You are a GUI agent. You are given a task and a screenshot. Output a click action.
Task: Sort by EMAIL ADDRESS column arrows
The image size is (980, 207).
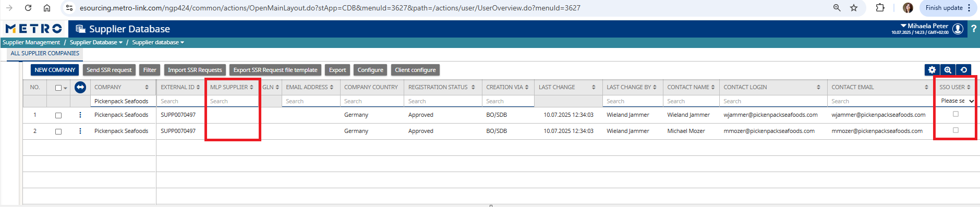(x=332, y=87)
